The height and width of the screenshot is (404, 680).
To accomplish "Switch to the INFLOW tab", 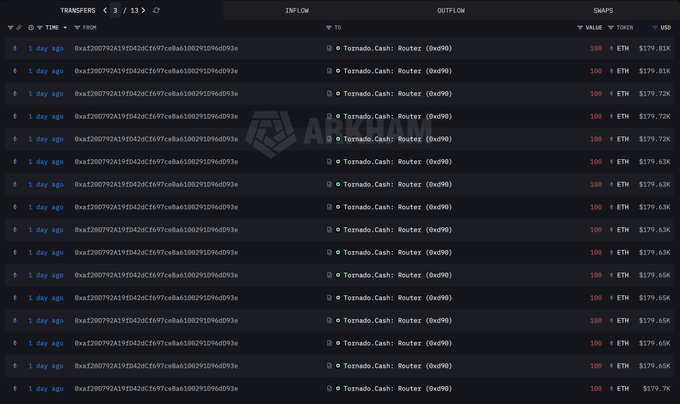I will (297, 10).
